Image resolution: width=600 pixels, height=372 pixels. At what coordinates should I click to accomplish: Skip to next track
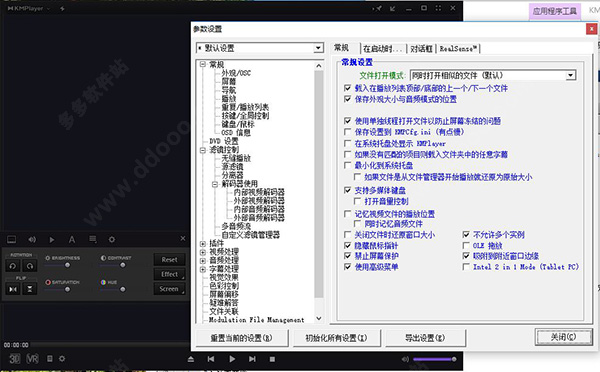coord(252,359)
